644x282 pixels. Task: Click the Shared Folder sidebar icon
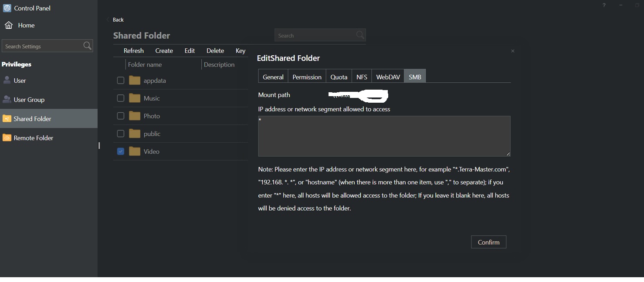click(x=7, y=118)
